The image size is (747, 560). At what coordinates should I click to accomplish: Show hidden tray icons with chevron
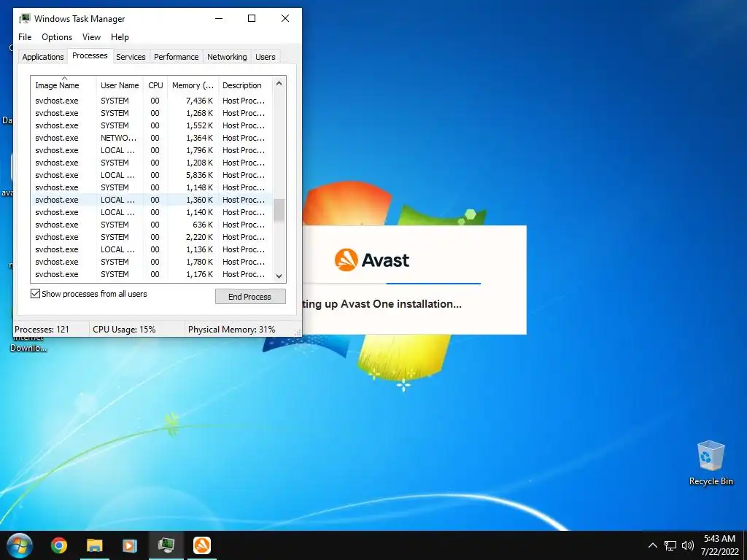pyautogui.click(x=653, y=545)
